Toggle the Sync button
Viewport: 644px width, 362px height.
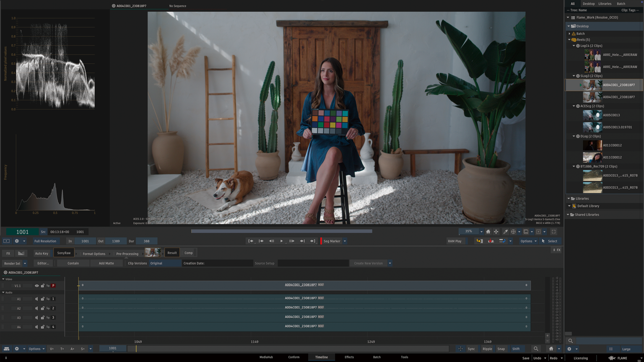click(471, 349)
